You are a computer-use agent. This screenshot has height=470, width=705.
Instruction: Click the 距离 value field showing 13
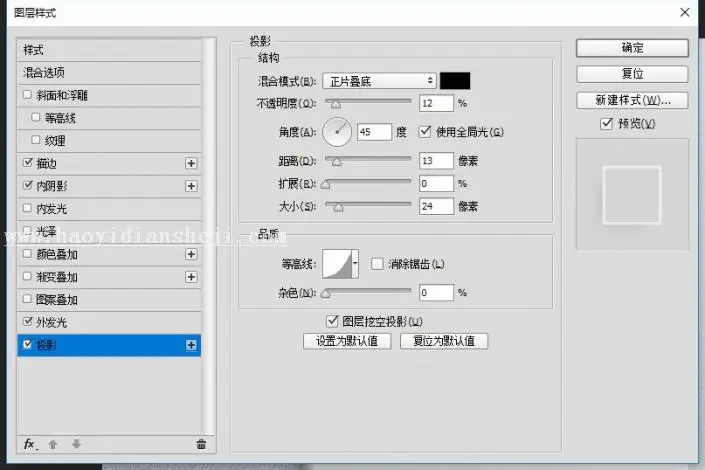436,161
